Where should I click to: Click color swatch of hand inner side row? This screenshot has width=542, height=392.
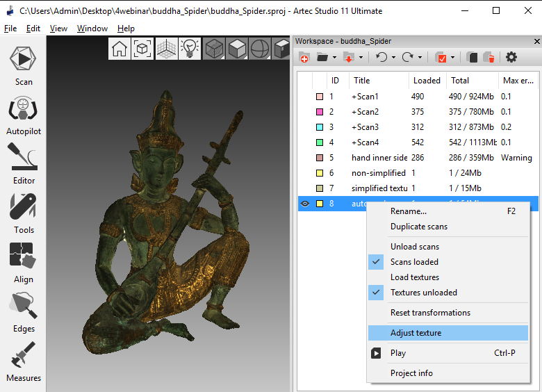320,158
